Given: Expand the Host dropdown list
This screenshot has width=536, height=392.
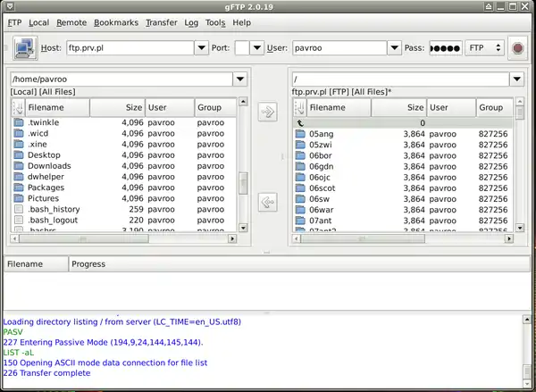Looking at the screenshot, I should [x=200, y=47].
